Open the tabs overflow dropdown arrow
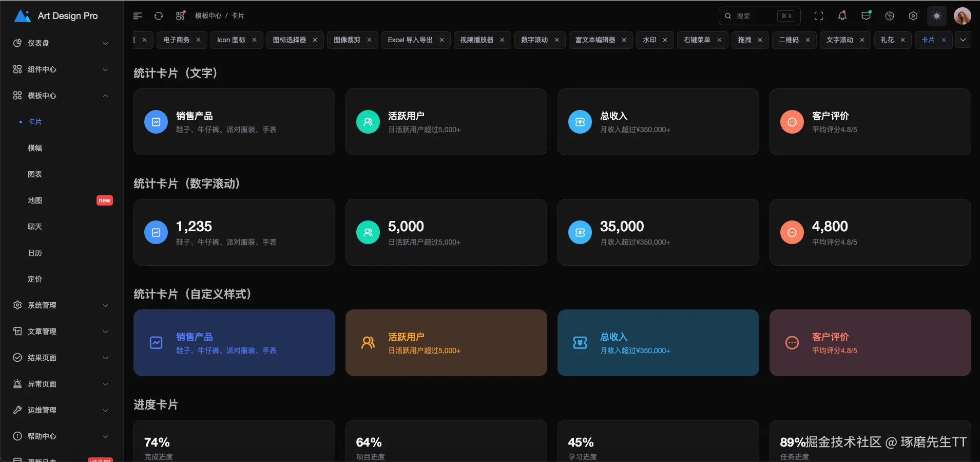Image resolution: width=980 pixels, height=462 pixels. 963,40
